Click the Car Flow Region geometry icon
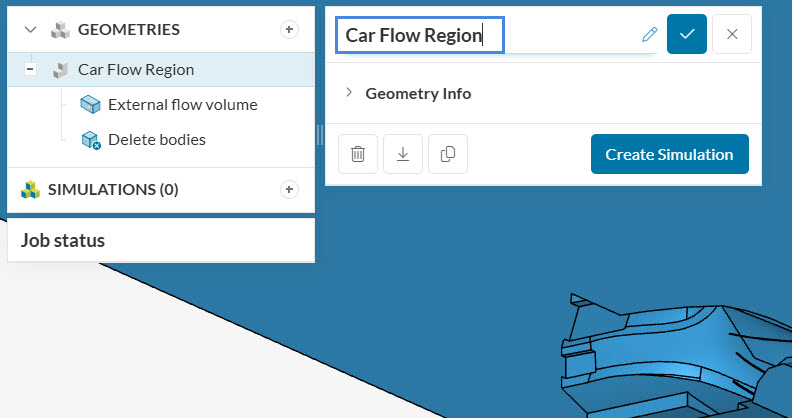Screen dimensions: 792x418 (x=61, y=70)
